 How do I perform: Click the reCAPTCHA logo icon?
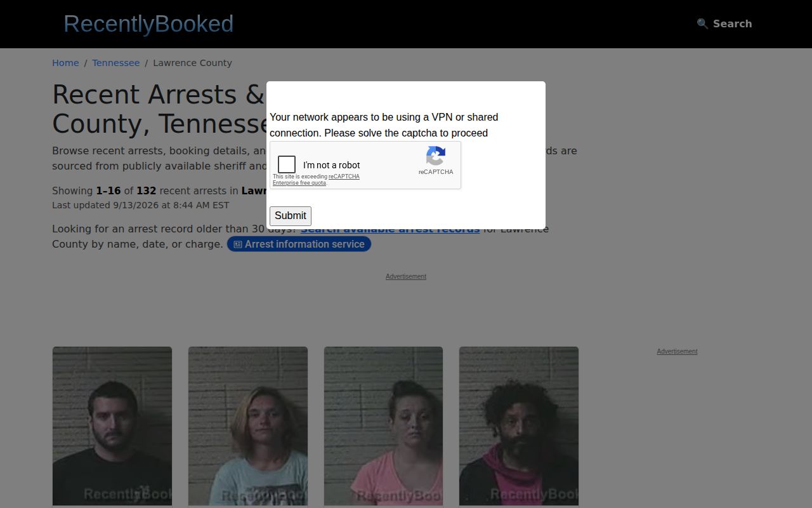[x=436, y=156]
